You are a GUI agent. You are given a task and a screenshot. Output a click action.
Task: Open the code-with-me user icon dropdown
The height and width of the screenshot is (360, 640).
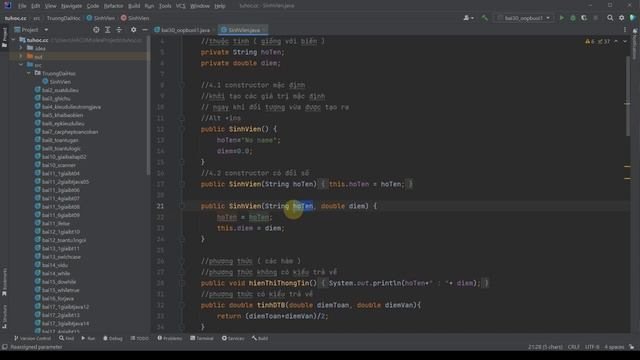[x=468, y=18]
